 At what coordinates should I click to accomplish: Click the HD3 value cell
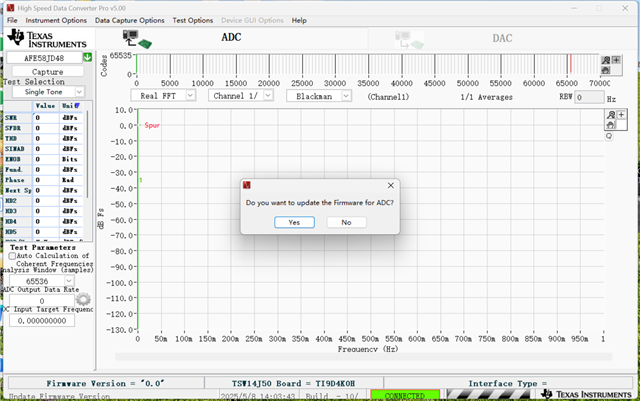click(46, 211)
